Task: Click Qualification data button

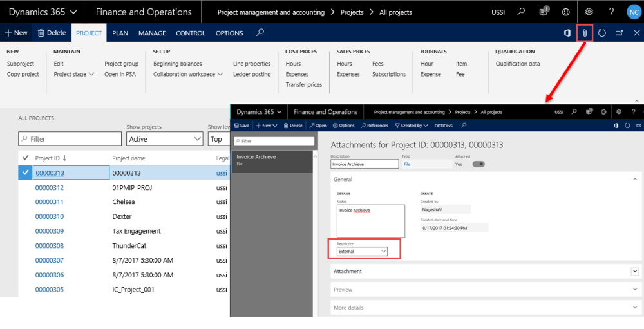Action: pyautogui.click(x=518, y=64)
